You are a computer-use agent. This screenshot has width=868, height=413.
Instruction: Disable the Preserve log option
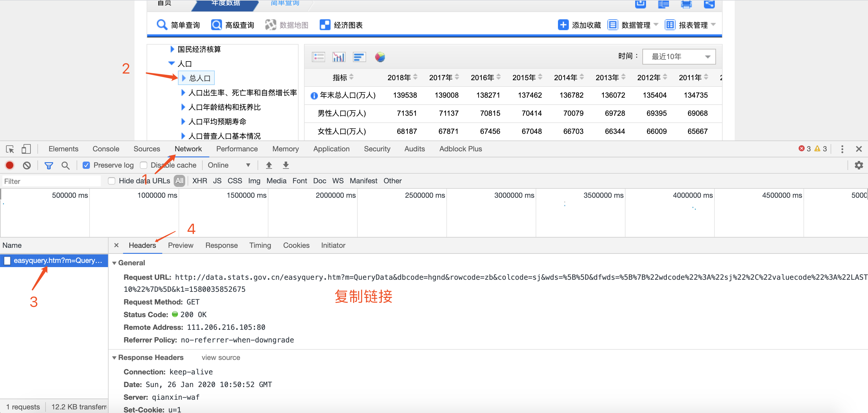(x=86, y=165)
